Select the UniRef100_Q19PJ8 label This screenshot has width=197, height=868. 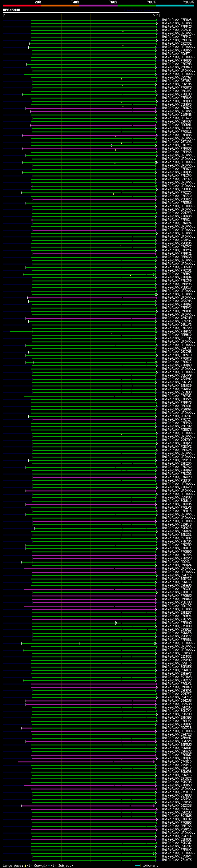coord(176,524)
